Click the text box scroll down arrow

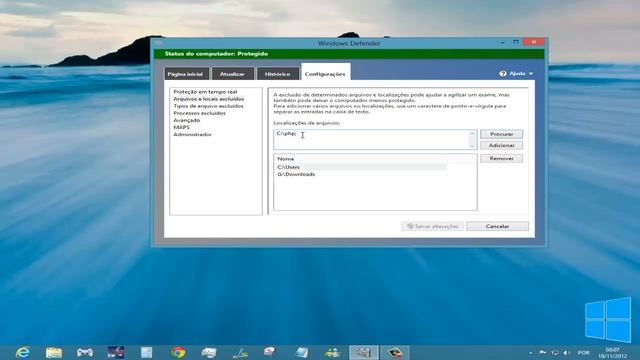click(x=472, y=146)
